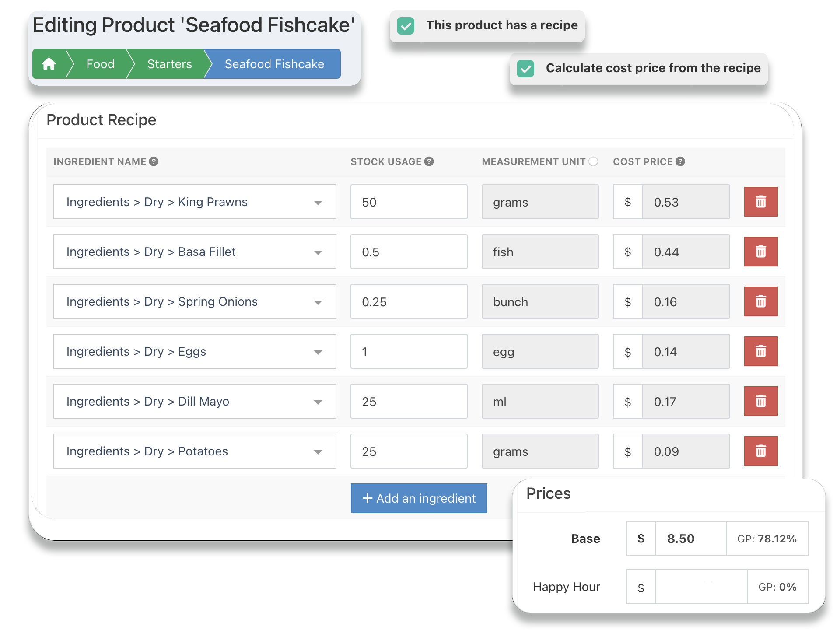
Task: Disable 'Calculate cost price from the recipe'
Action: pyautogui.click(x=526, y=69)
